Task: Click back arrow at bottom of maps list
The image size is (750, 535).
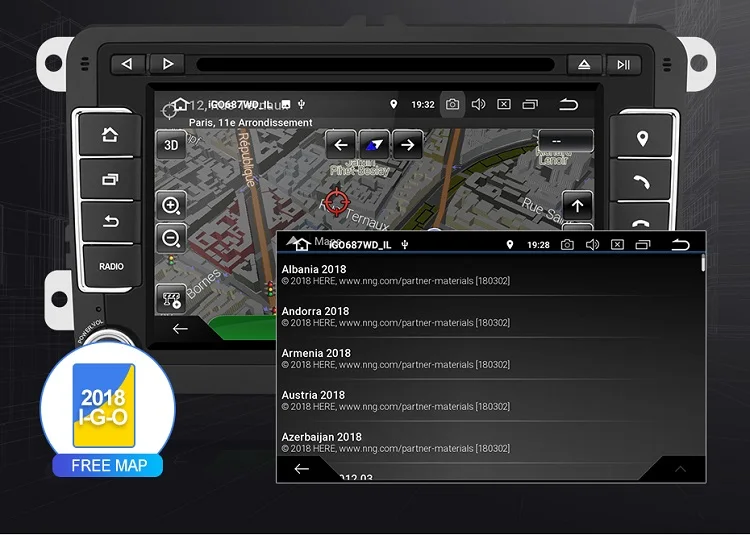Action: pos(301,469)
